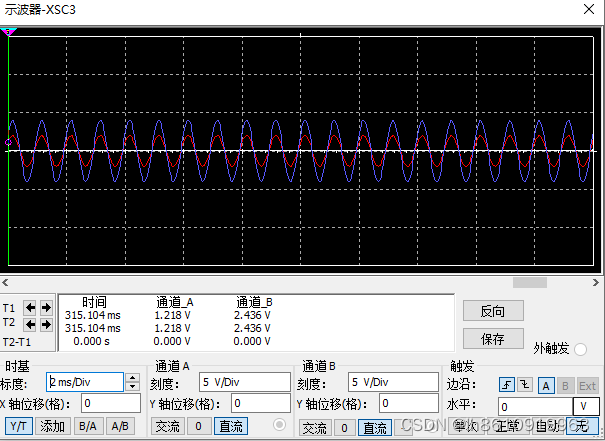The height and width of the screenshot is (441, 605).
Task: Select trigger mode 自动 (Auto)
Action: pos(547,426)
